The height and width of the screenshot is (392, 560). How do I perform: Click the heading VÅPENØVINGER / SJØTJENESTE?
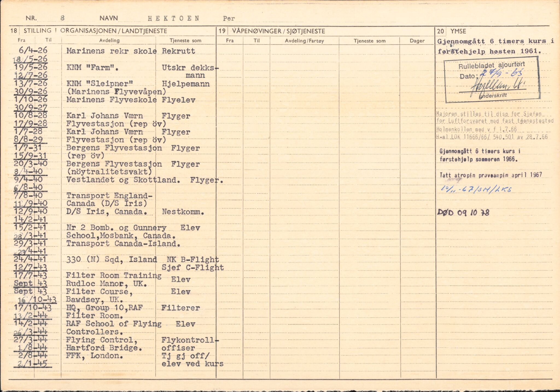(x=279, y=31)
